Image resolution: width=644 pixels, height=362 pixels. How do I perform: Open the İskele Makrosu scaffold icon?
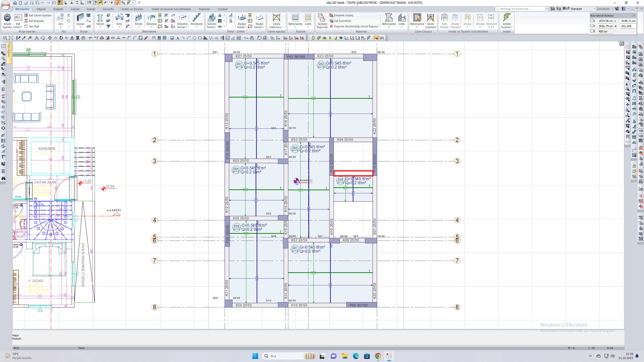pos(276,18)
